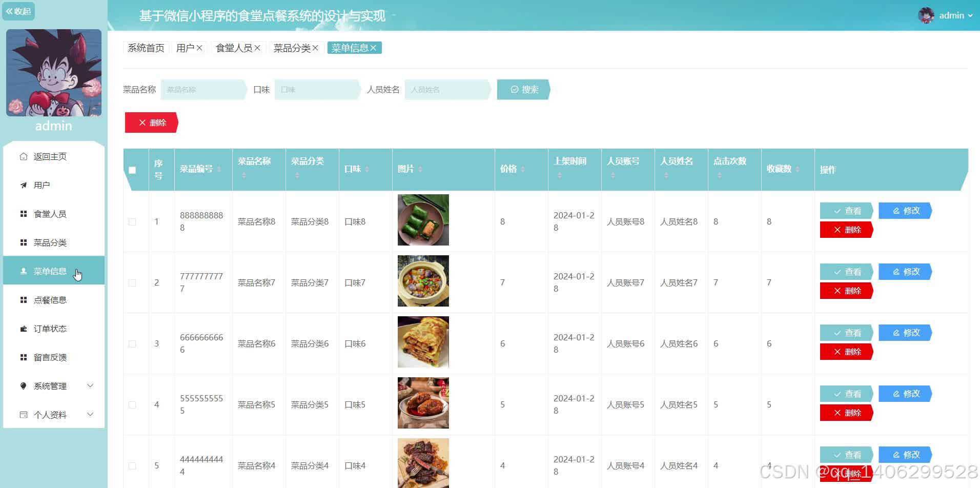Close the 用户 tab
Image resolution: width=980 pixels, height=488 pixels.
199,48
